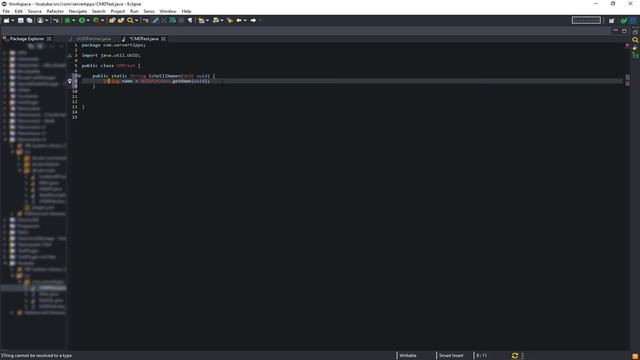Click the import java.util.UUID line
This screenshot has height=360, width=640.
[111, 56]
